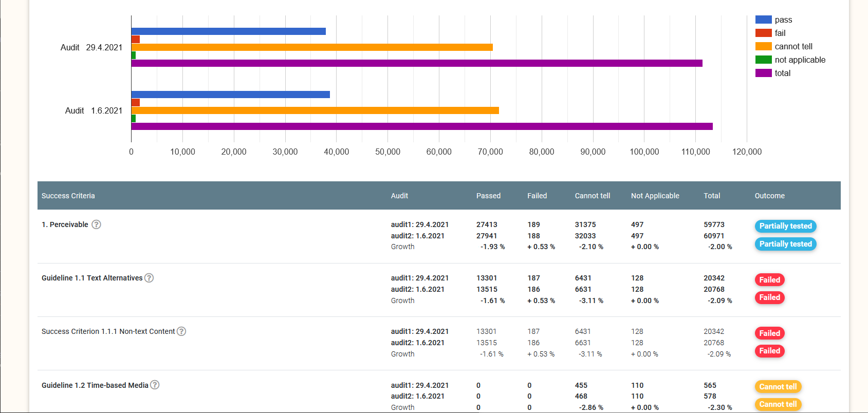Viewport: 868px width, 413px height.
Task: Open help icon next to 1. Perceivable
Action: [x=96, y=224]
